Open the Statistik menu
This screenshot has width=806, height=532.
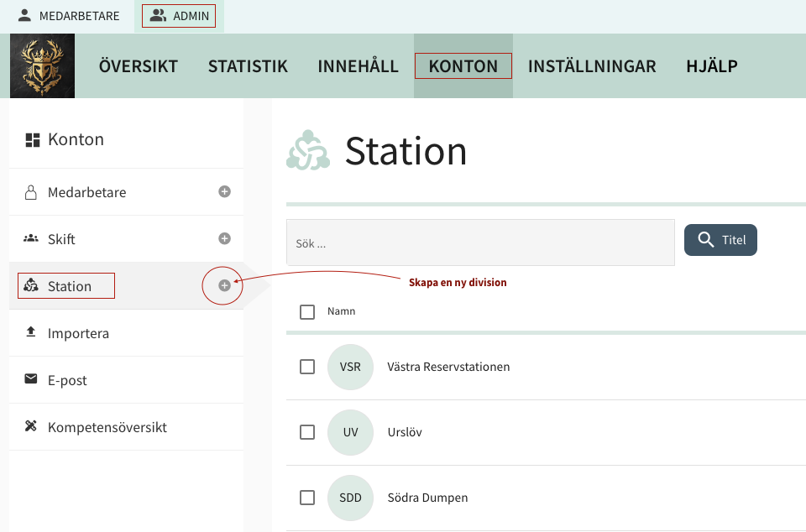pos(248,66)
